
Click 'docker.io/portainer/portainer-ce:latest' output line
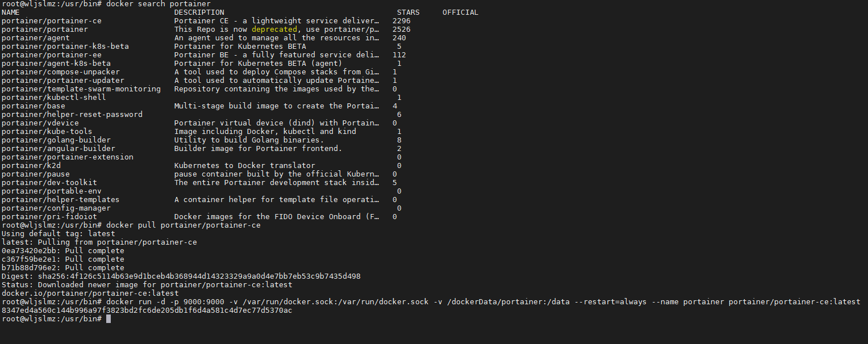(90, 293)
